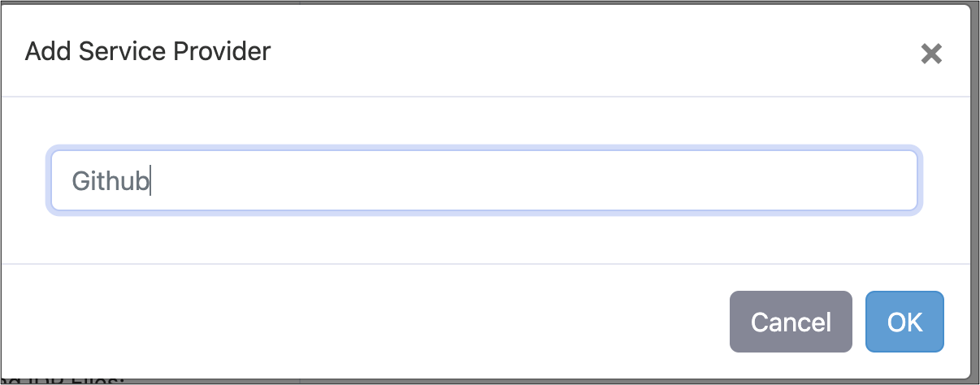Abort with the Cancel button
This screenshot has height=385, width=980.
[791, 322]
